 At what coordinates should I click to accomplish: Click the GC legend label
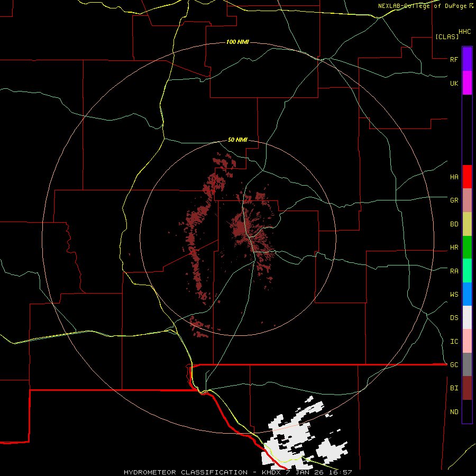[x=454, y=365]
